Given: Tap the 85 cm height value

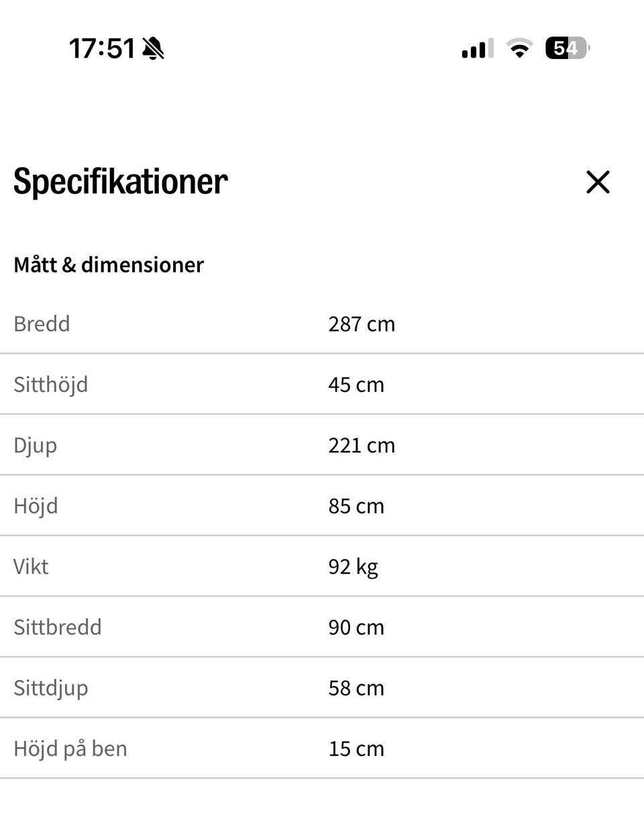Looking at the screenshot, I should [356, 506].
